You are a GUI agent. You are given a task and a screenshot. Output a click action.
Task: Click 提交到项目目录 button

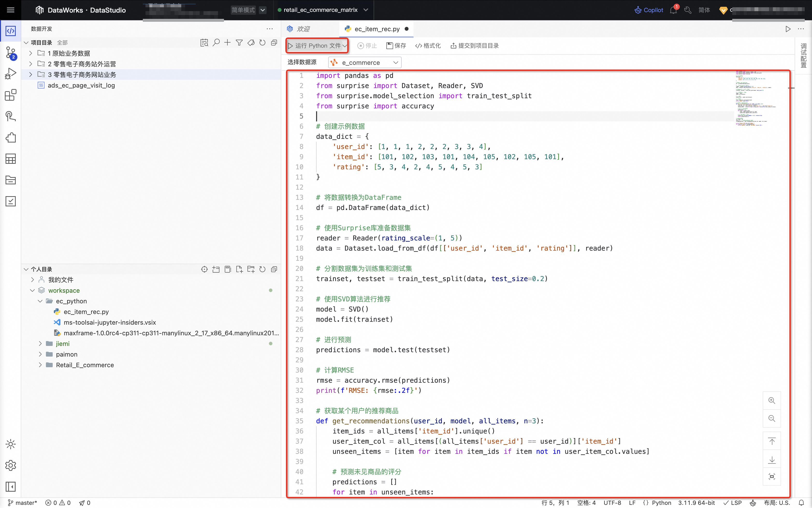[x=474, y=46]
